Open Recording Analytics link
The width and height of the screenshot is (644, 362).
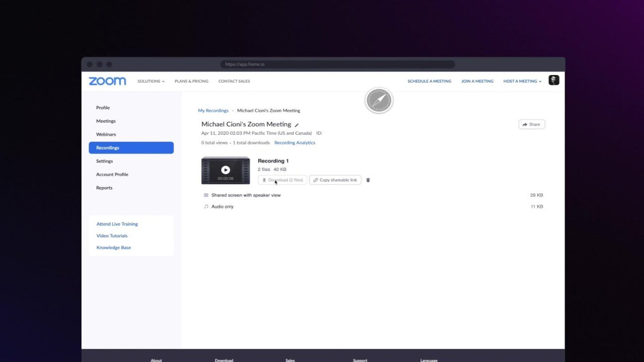(295, 142)
